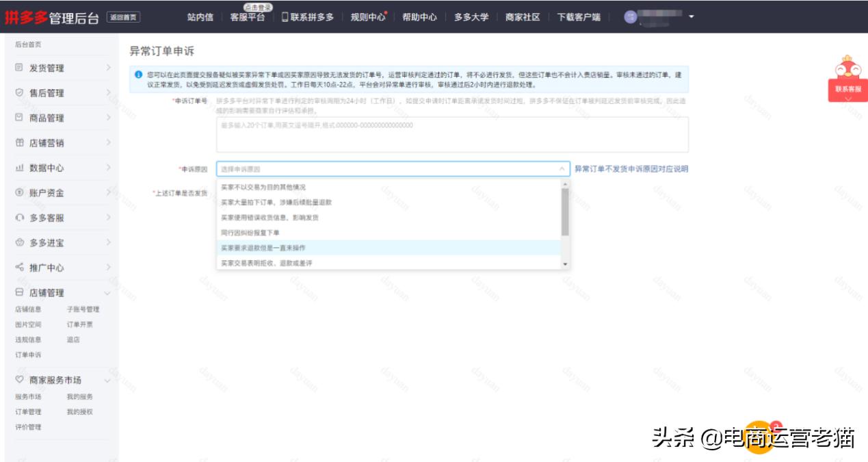Open the 异常订单不发货申诉原因对应说明 link
Viewport: 868px width, 462px height.
631,168
